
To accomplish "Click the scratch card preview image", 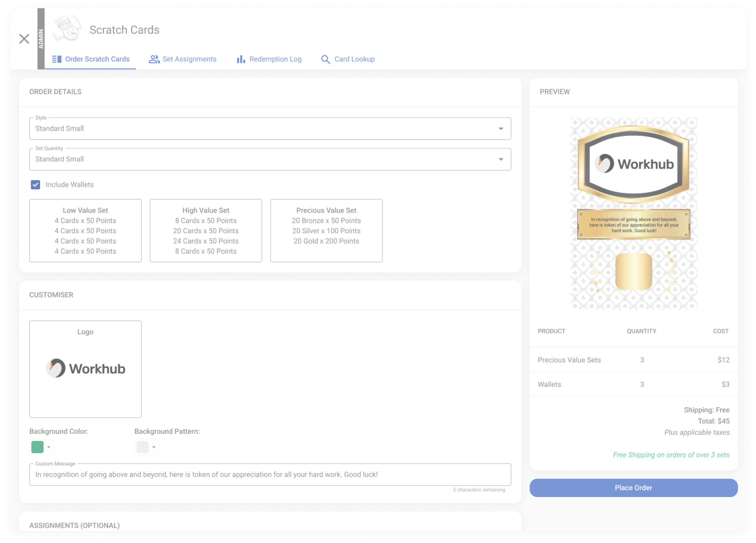I will (633, 213).
